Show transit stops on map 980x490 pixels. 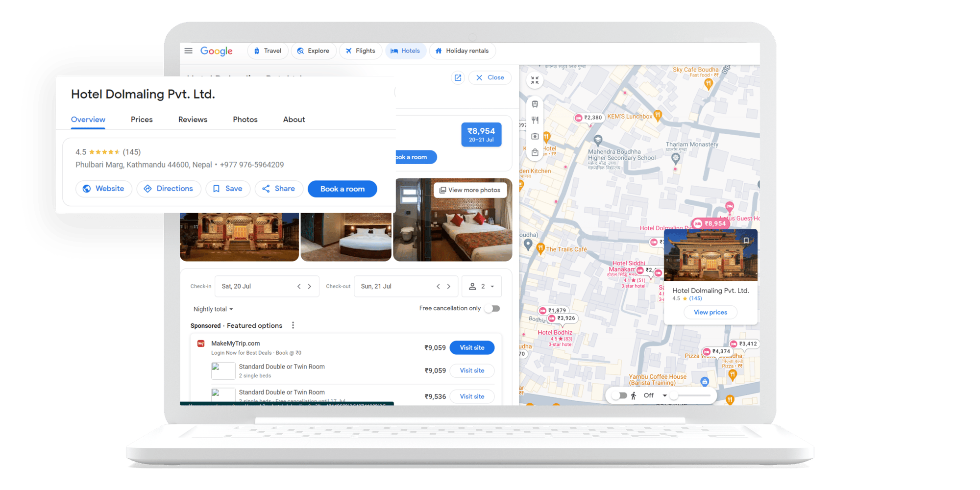pos(535,104)
